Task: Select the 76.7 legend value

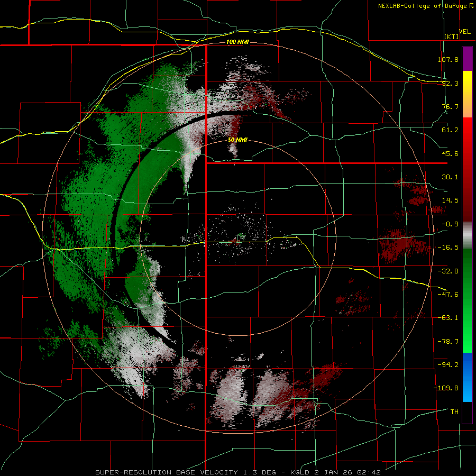Action: pos(450,106)
